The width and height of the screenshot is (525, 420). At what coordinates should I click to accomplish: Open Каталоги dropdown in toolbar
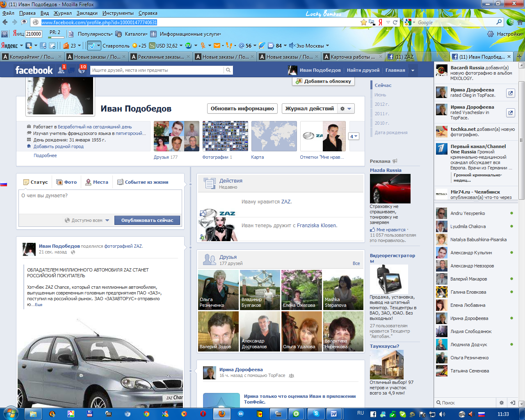[132, 34]
